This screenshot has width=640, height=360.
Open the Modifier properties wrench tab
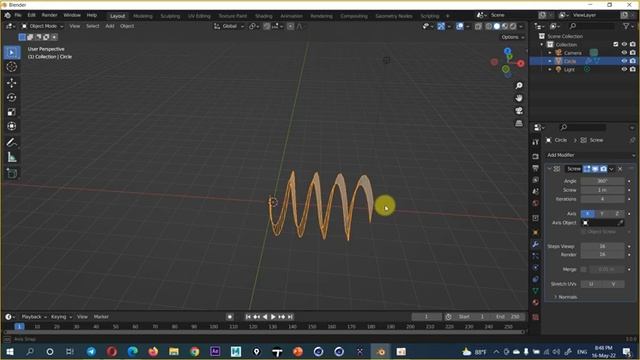536,244
